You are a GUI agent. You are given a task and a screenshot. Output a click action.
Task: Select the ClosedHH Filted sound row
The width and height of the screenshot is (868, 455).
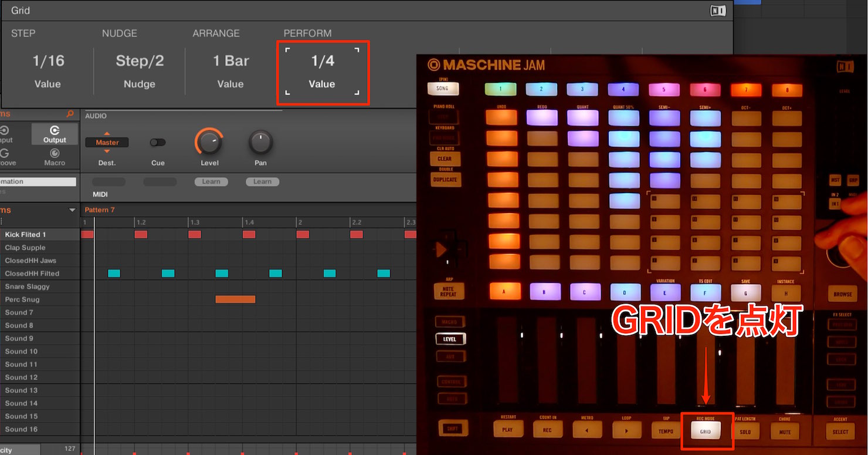pyautogui.click(x=40, y=274)
